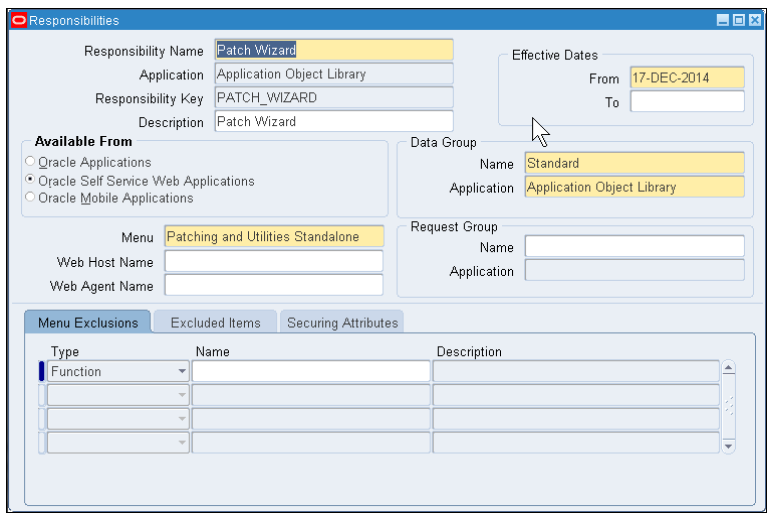Close the Responsibilities window
772x518 pixels.
pyautogui.click(x=755, y=20)
